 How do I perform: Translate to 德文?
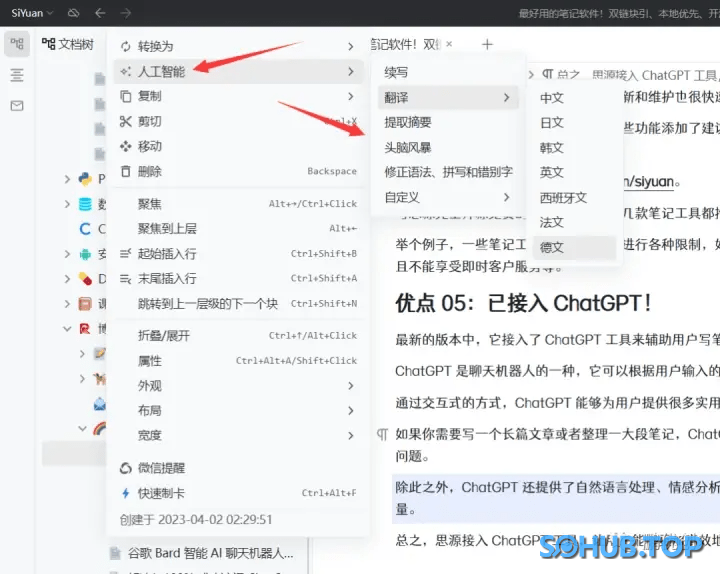pos(574,248)
